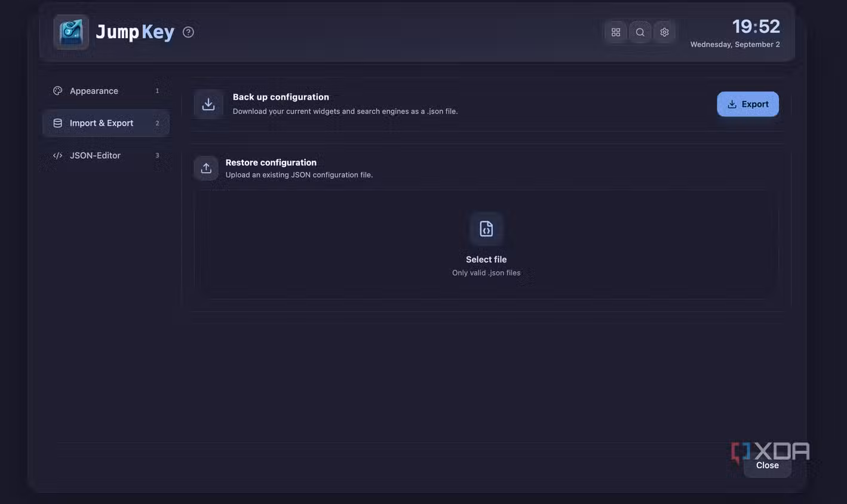Viewport: 847px width, 504px height.
Task: Click the upload icon beside Restore configuration
Action: tap(206, 168)
